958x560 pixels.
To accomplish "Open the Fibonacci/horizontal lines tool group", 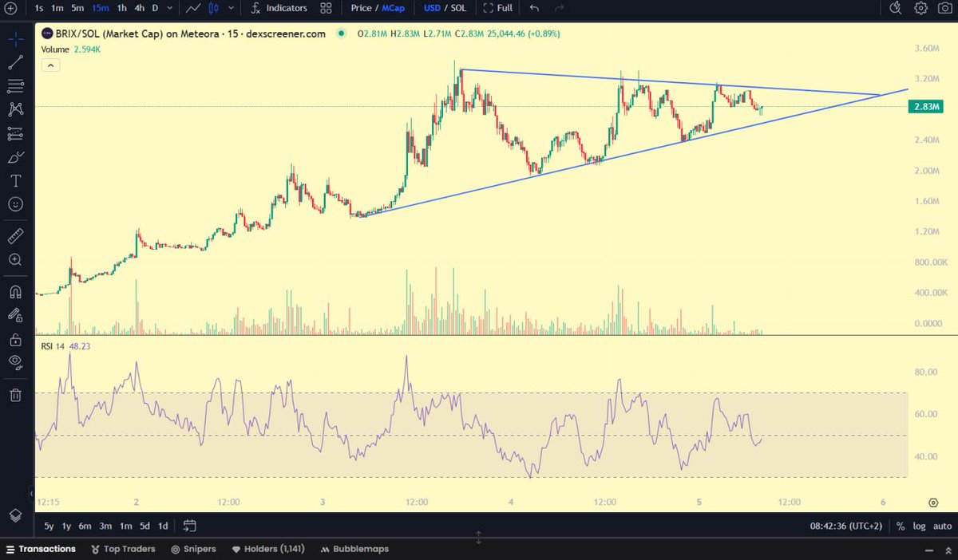I will (15, 85).
